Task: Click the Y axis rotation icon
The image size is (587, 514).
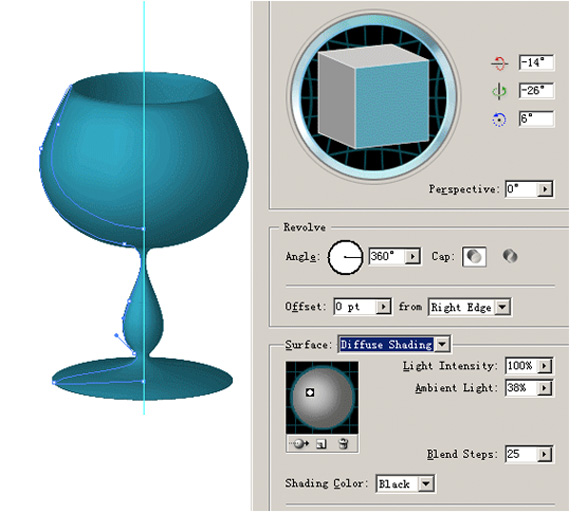Action: (x=499, y=91)
